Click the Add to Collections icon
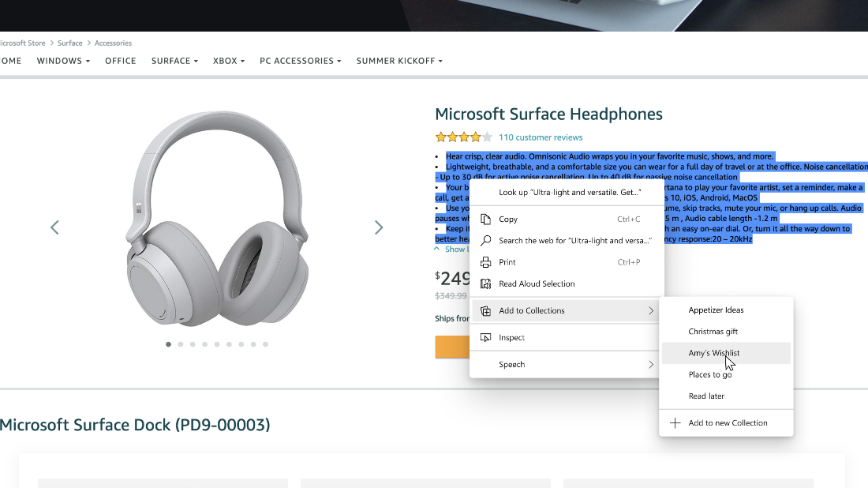Screen dimensions: 868x488 pos(485,311)
